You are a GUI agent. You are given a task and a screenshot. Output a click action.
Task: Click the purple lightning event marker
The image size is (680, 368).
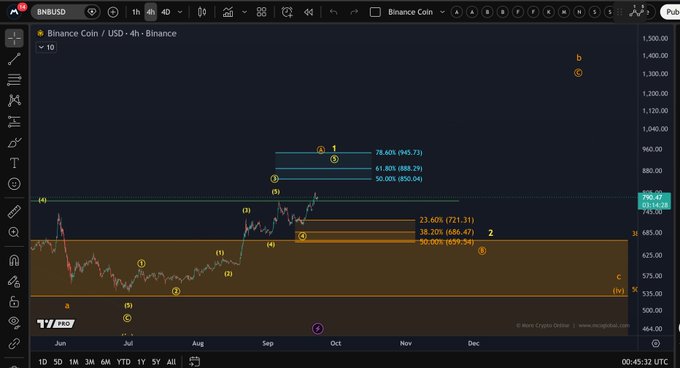(317, 329)
